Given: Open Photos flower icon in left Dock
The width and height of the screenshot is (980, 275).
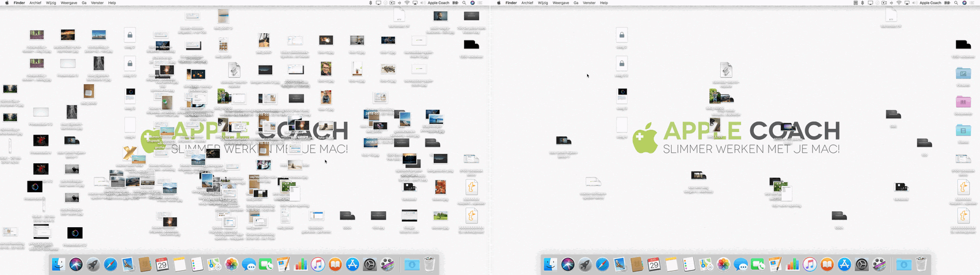Looking at the screenshot, I should point(232,265).
